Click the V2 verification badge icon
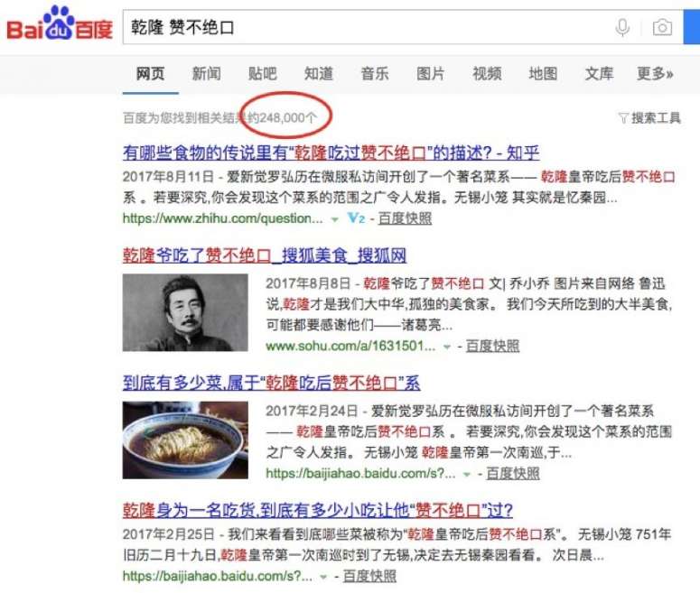Screen dimensions: 700x593 click(x=356, y=218)
